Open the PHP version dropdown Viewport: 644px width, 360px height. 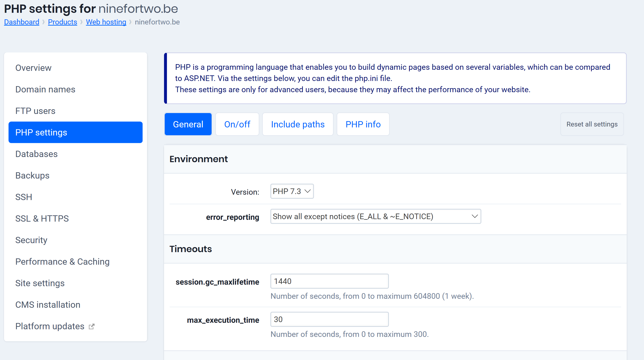coord(292,191)
